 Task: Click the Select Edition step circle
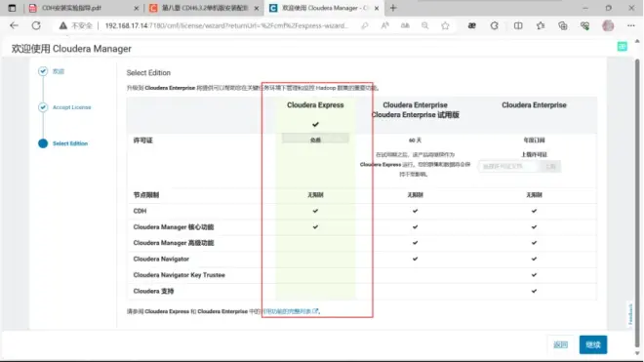43,143
